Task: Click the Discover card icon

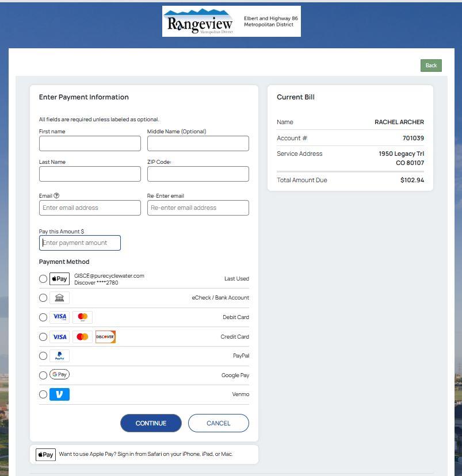Action: tap(106, 336)
